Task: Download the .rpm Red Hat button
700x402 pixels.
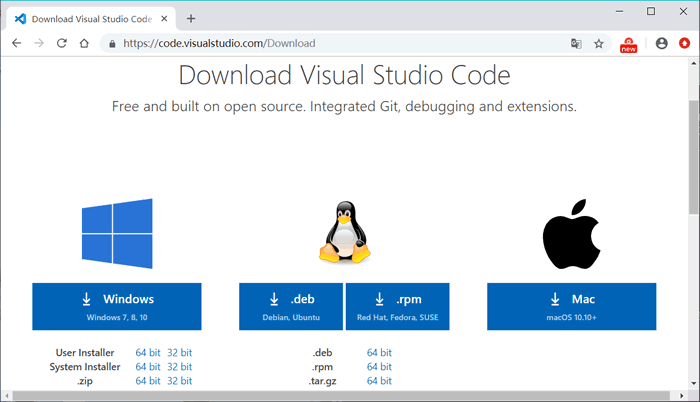Action: tap(397, 306)
